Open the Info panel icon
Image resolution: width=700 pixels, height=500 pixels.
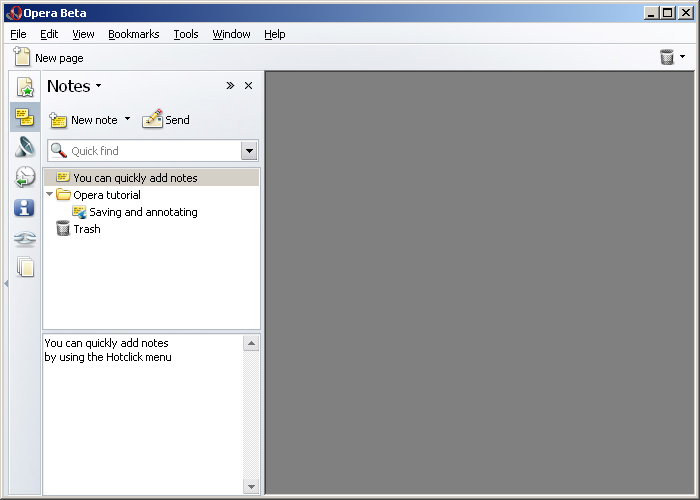point(25,208)
